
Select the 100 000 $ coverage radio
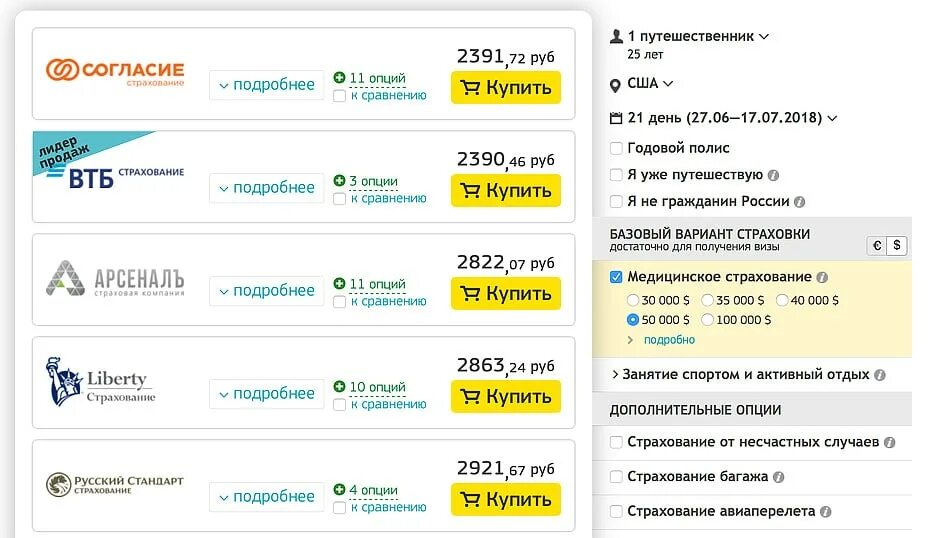(707, 319)
